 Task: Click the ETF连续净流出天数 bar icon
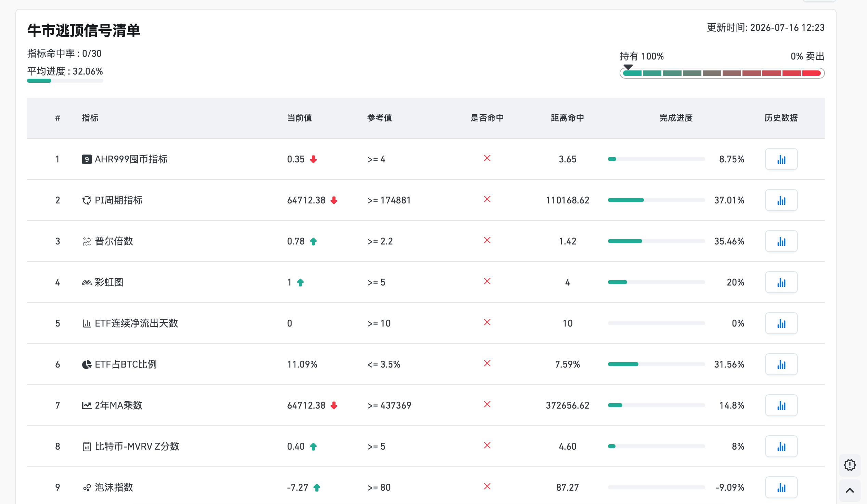click(87, 323)
